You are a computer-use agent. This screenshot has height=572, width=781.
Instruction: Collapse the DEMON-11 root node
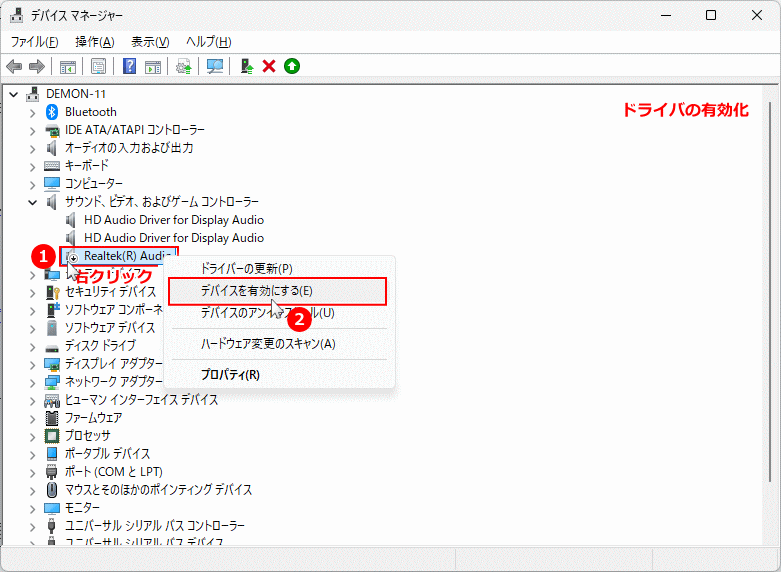tap(13, 94)
